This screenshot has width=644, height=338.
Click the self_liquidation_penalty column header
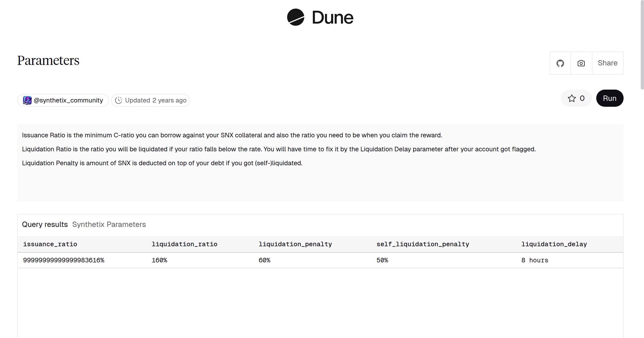[423, 244]
